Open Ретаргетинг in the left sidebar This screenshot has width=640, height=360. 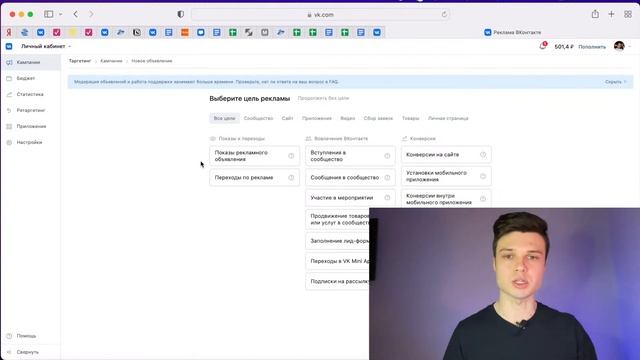[31, 110]
